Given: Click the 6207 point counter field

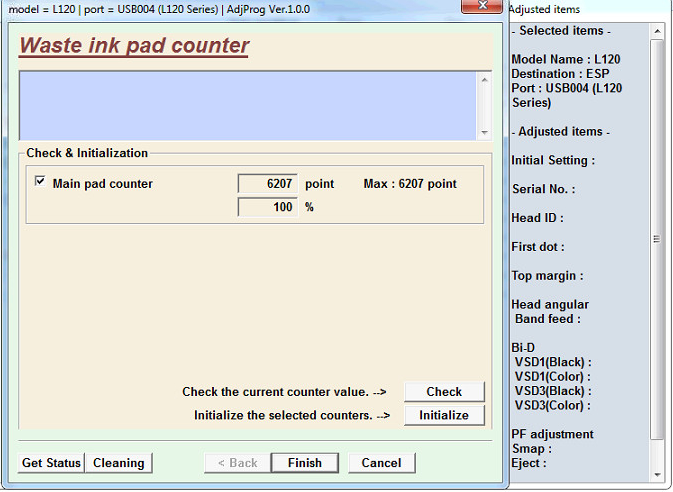Looking at the screenshot, I should tap(268, 184).
